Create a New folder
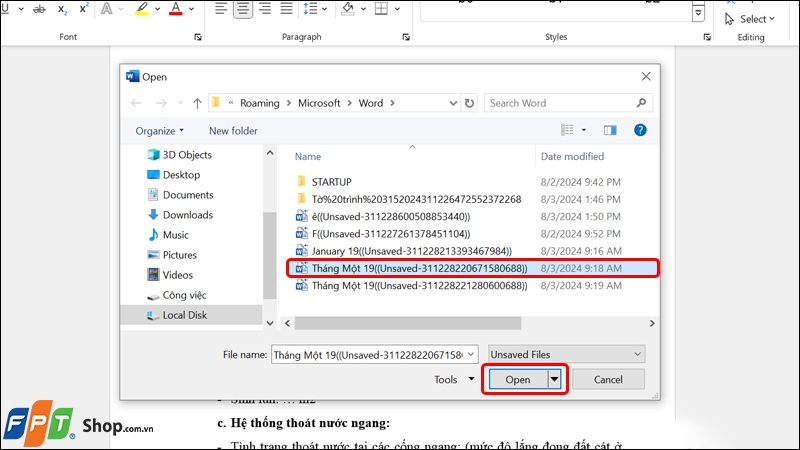800x450 pixels. (x=233, y=131)
